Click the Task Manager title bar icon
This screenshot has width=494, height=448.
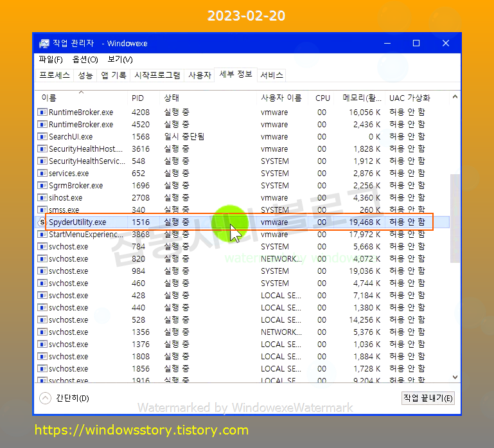pos(44,43)
